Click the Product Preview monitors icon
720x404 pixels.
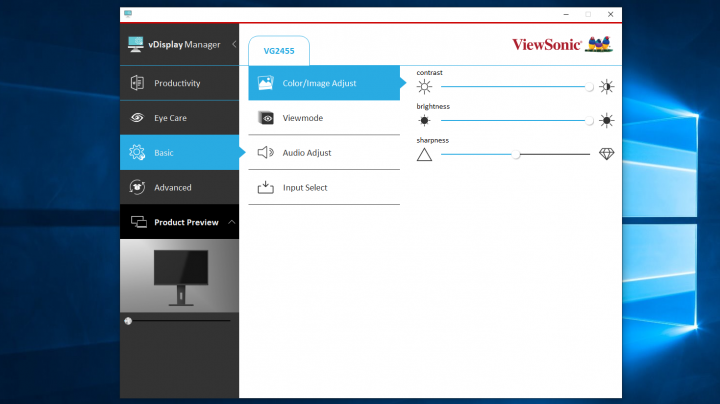[x=139, y=222]
